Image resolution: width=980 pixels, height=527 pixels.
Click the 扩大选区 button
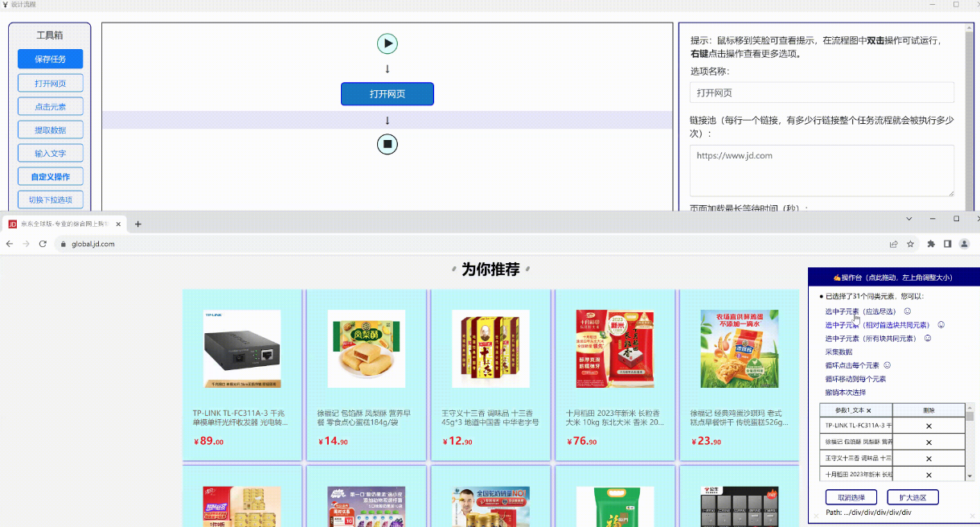[x=912, y=497]
